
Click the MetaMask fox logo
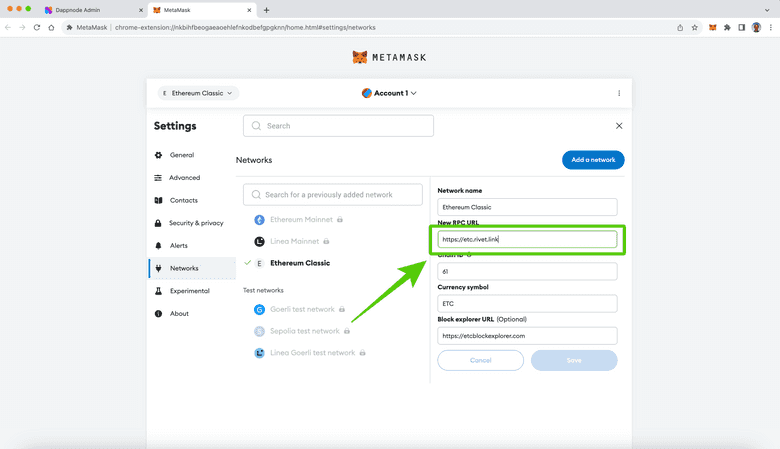(360, 58)
